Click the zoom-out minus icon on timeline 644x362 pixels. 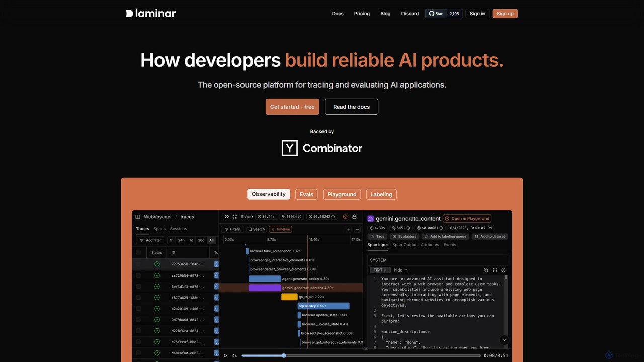357,229
